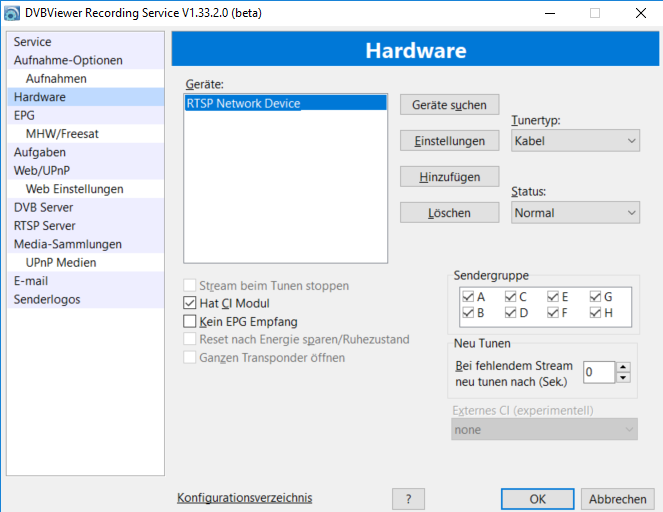
Task: Select UPnP Medien sub-item
Action: [x=86, y=263]
